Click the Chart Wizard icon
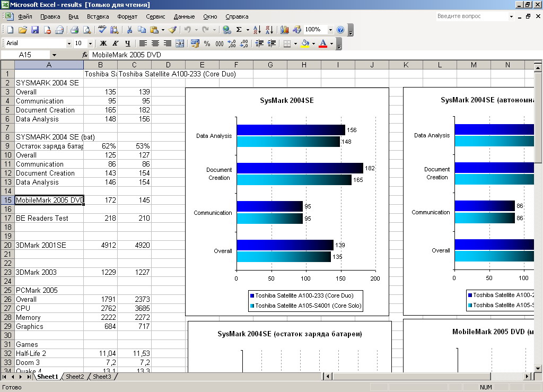This screenshot has height=392, width=543. tap(285, 30)
